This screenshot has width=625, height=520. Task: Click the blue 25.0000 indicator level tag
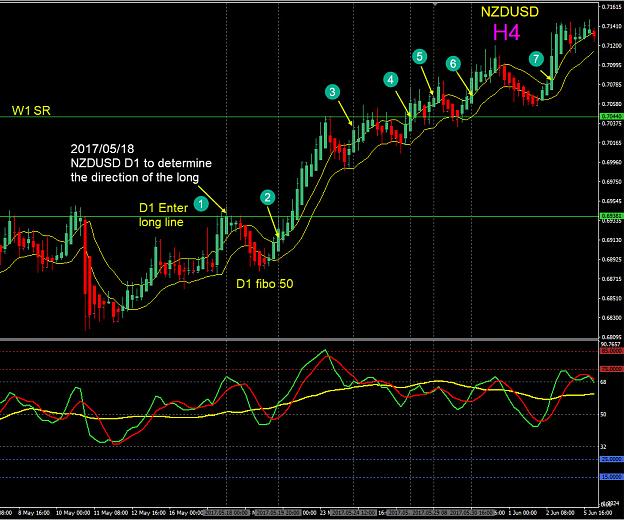click(x=611, y=459)
